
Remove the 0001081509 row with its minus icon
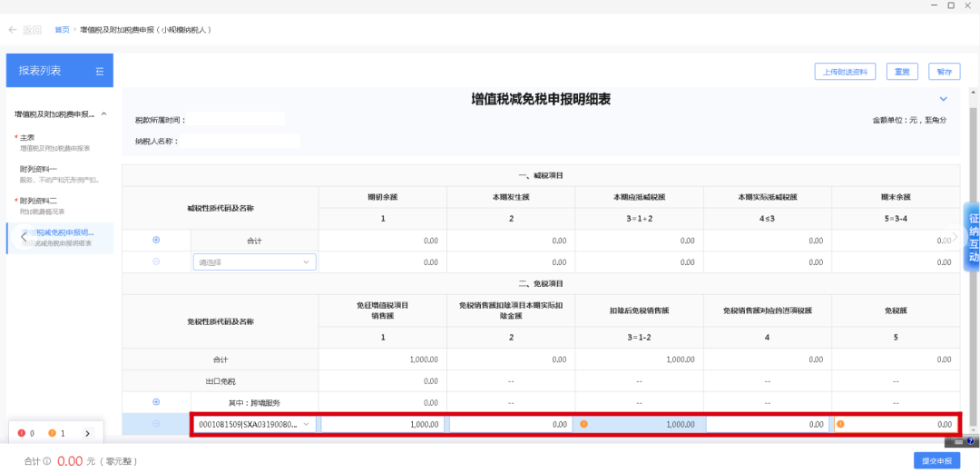(x=156, y=424)
